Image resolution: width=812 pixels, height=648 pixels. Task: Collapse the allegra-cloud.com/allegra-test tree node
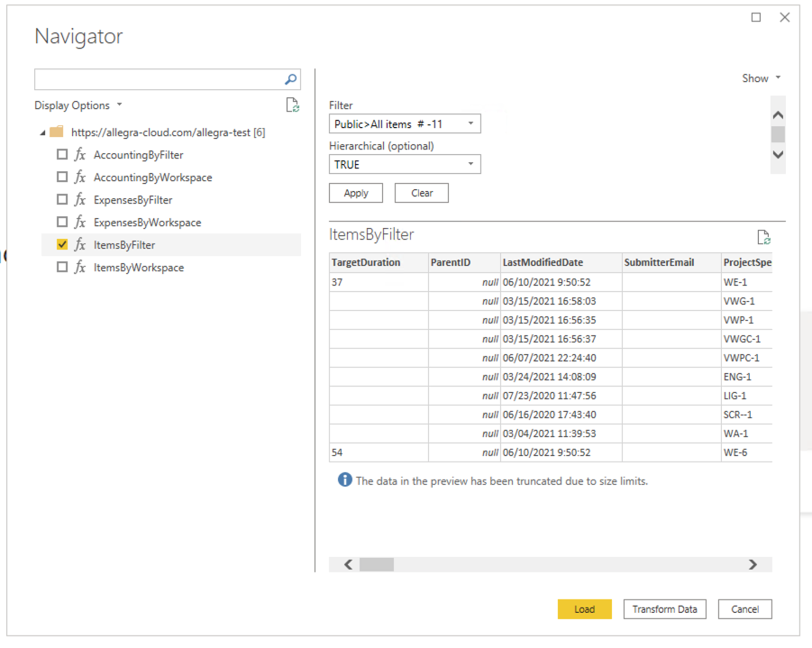pyautogui.click(x=43, y=131)
